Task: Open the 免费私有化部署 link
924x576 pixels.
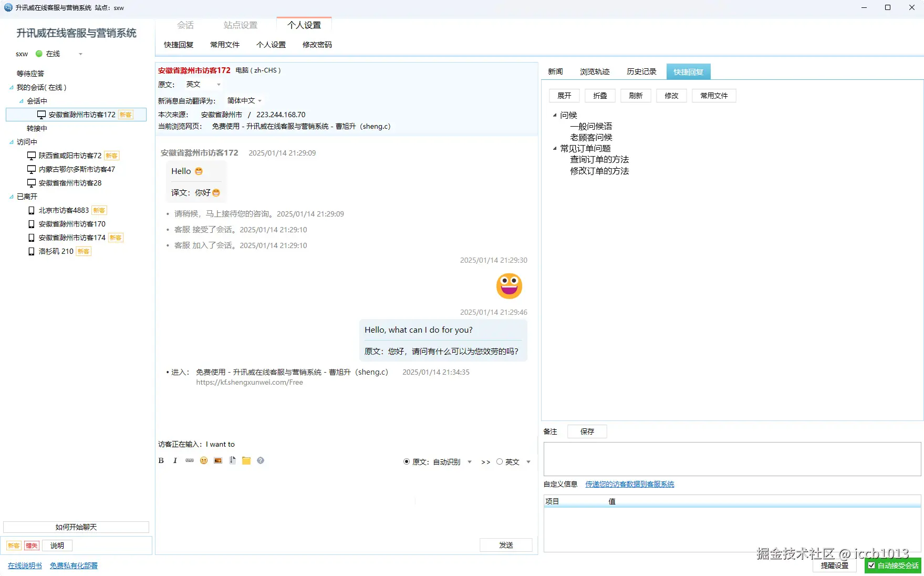Action: pos(74,566)
